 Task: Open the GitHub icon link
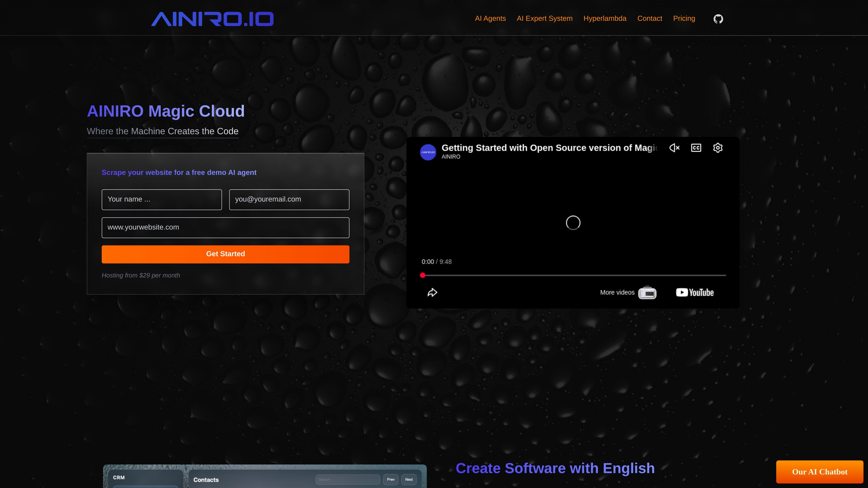[718, 19]
